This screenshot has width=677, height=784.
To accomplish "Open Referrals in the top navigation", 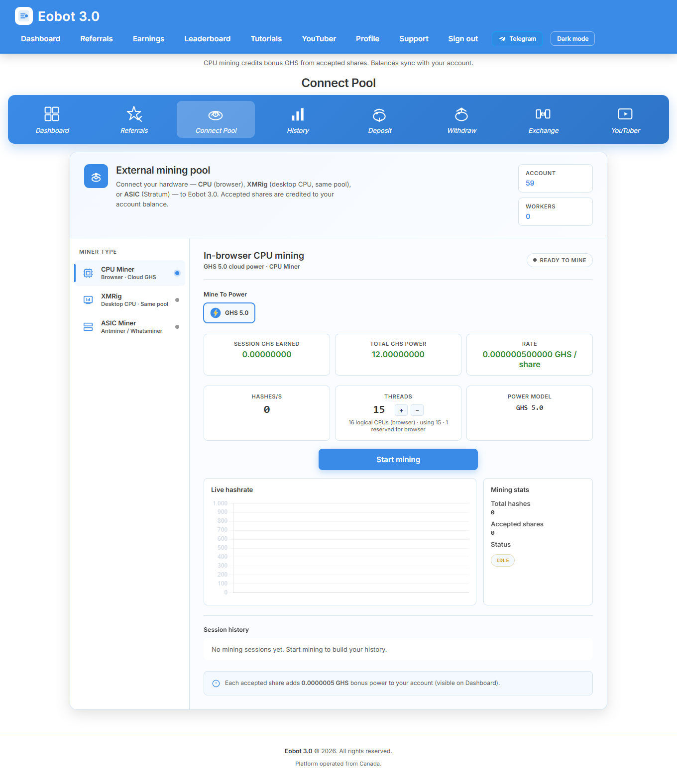I will pyautogui.click(x=97, y=39).
